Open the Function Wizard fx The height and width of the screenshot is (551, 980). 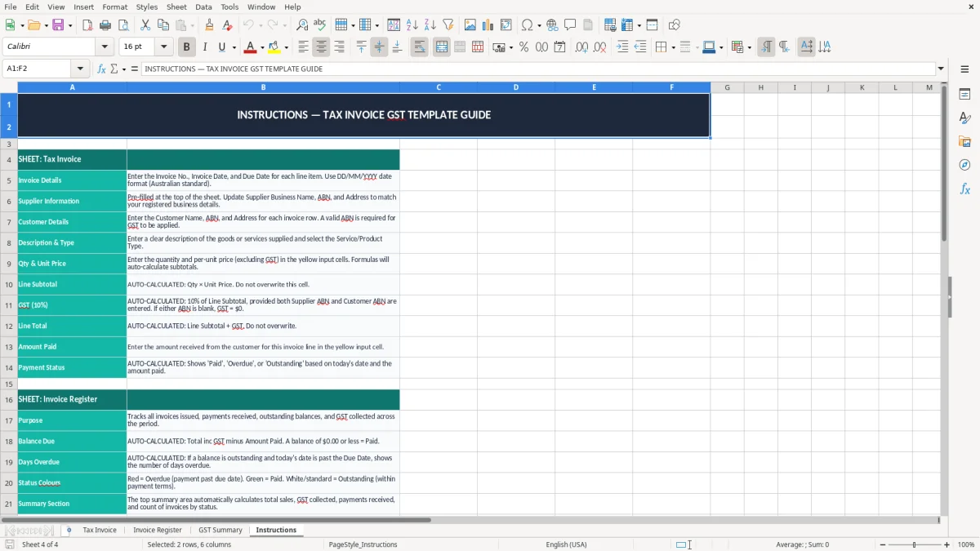point(102,69)
